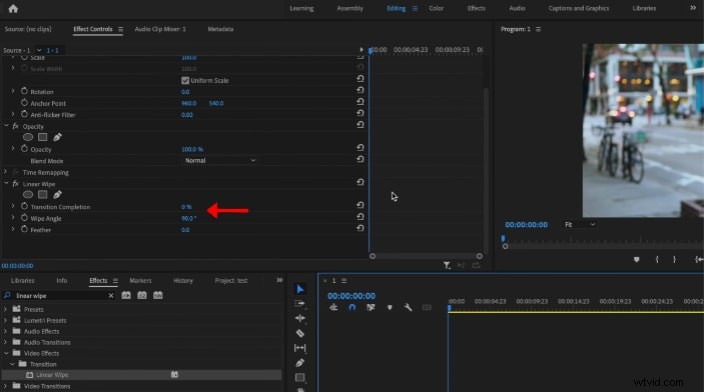Choose free draw bezier under Opacity
The height and width of the screenshot is (392, 704).
[57, 137]
